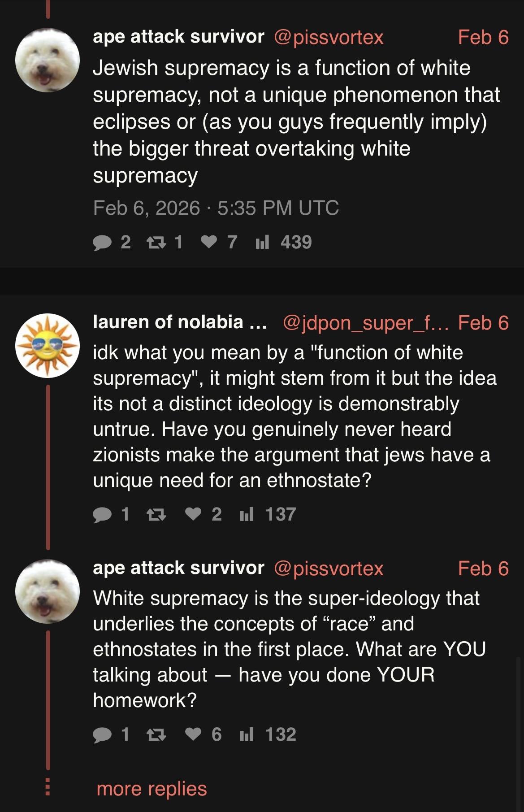Click dog avatar on the top post
524x812 pixels.
coord(48,60)
